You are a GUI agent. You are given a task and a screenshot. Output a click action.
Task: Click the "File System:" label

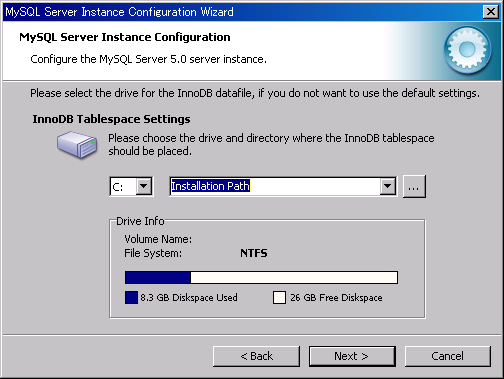pos(153,253)
